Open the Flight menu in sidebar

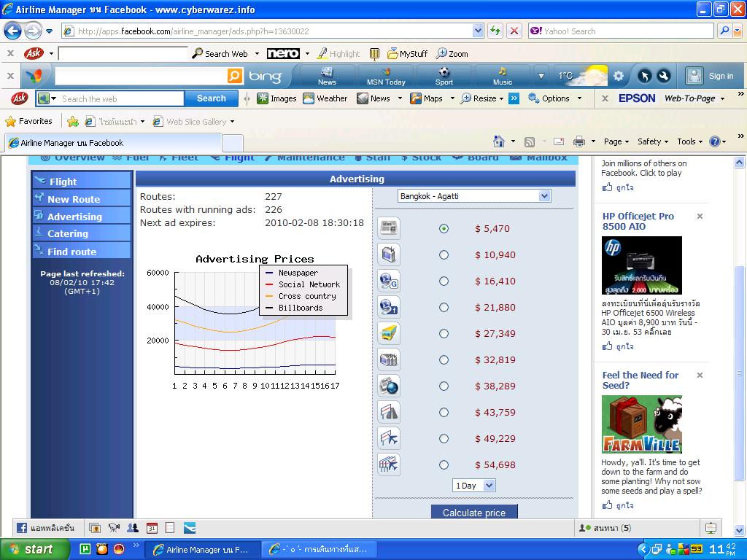(82, 181)
